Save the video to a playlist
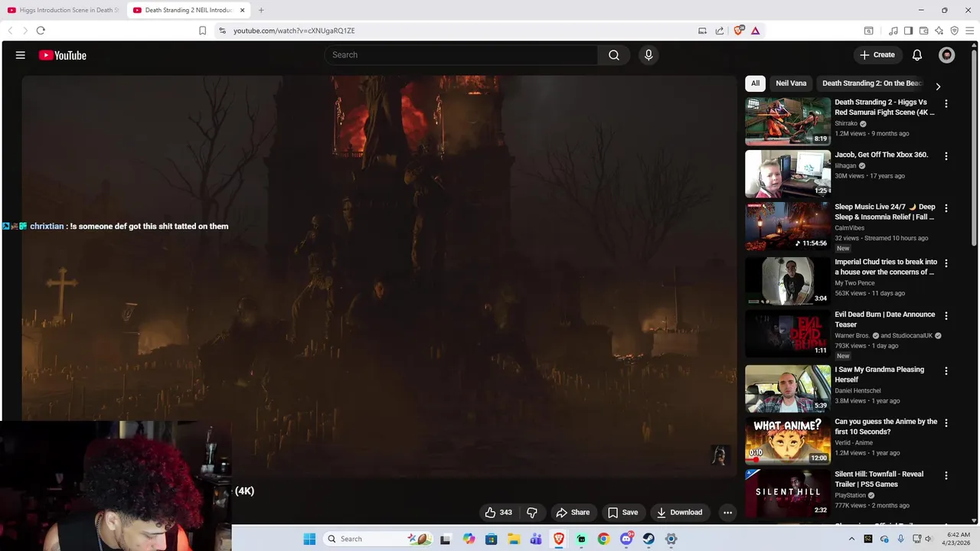 pos(622,513)
